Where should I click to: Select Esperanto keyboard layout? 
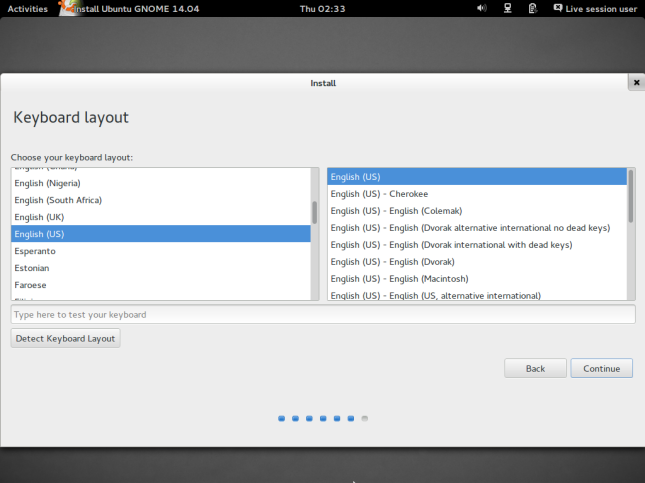35,251
